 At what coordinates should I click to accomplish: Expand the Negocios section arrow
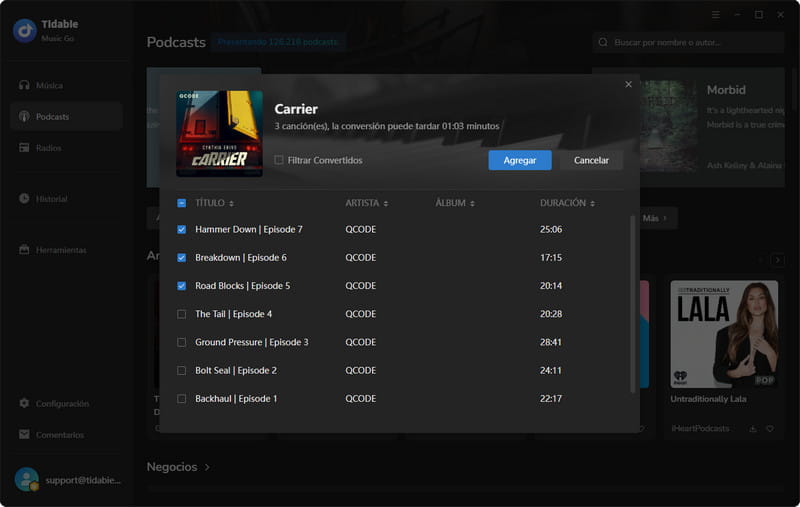point(207,467)
